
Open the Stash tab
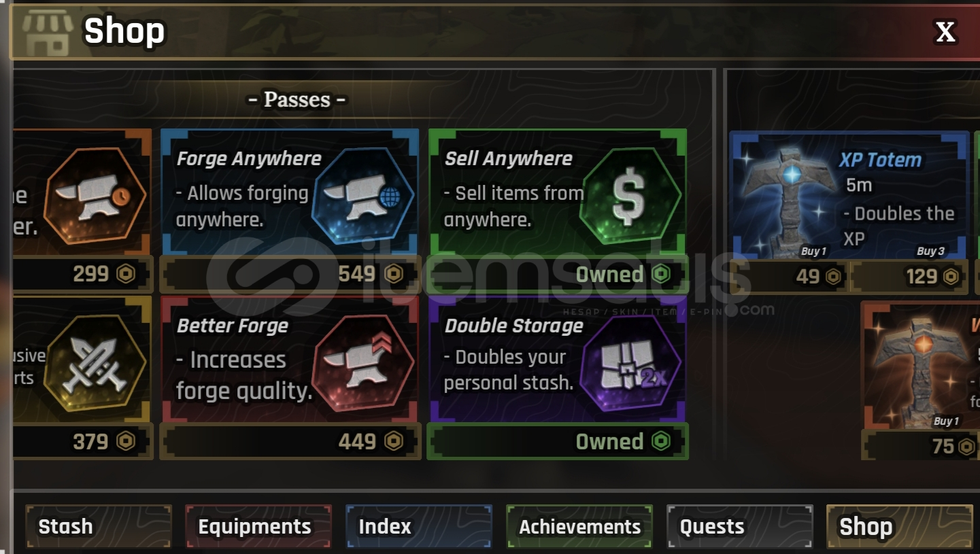[x=99, y=527]
